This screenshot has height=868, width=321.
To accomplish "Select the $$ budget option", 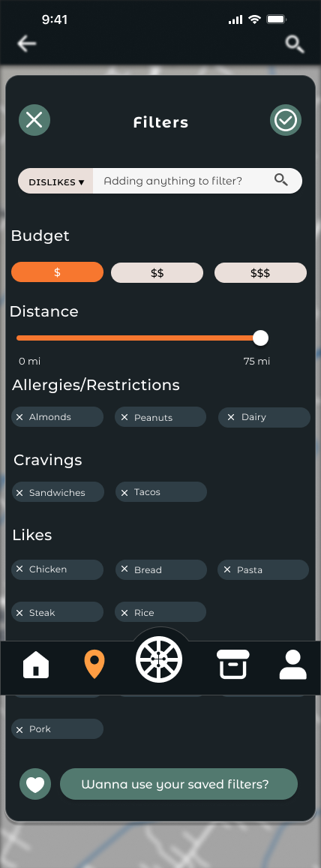I will pos(157,273).
